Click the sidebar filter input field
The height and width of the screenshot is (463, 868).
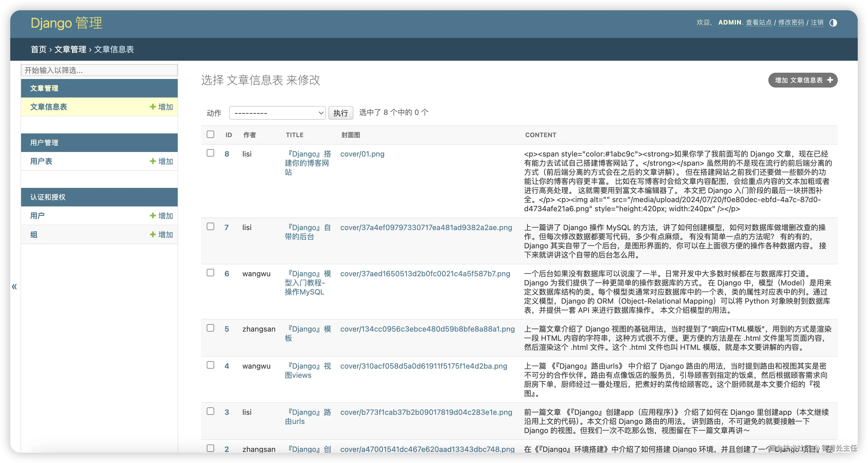point(99,70)
